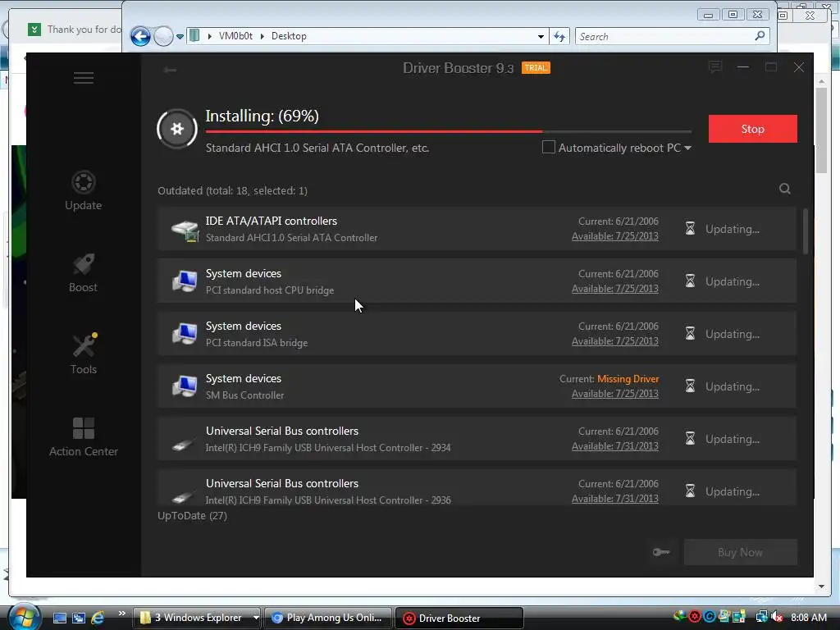Image resolution: width=840 pixels, height=630 pixels.
Task: Select Desktop in Explorer address breadcrumb
Action: (x=289, y=36)
